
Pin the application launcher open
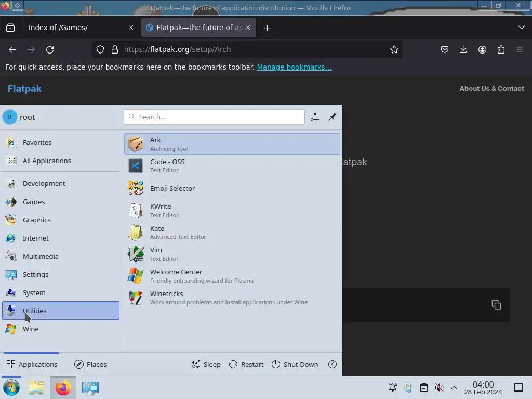point(332,117)
